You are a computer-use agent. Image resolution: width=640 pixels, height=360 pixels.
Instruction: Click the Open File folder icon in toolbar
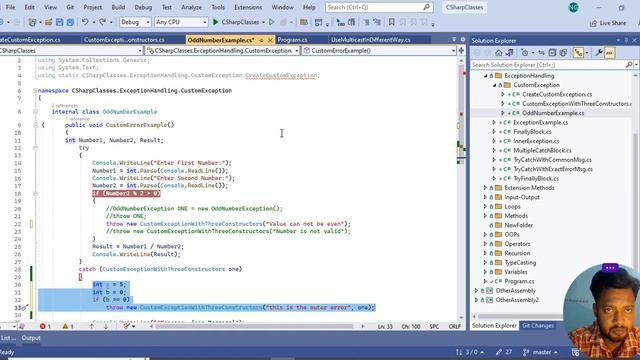tap(49, 22)
